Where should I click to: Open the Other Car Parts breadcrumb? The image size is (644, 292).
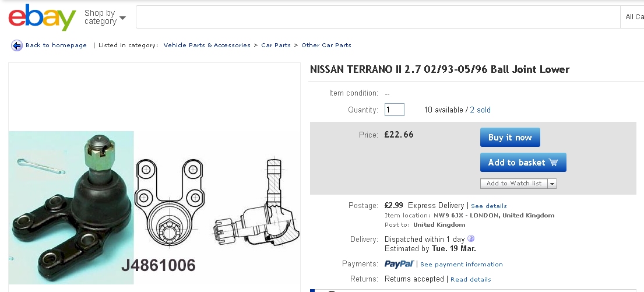(326, 45)
